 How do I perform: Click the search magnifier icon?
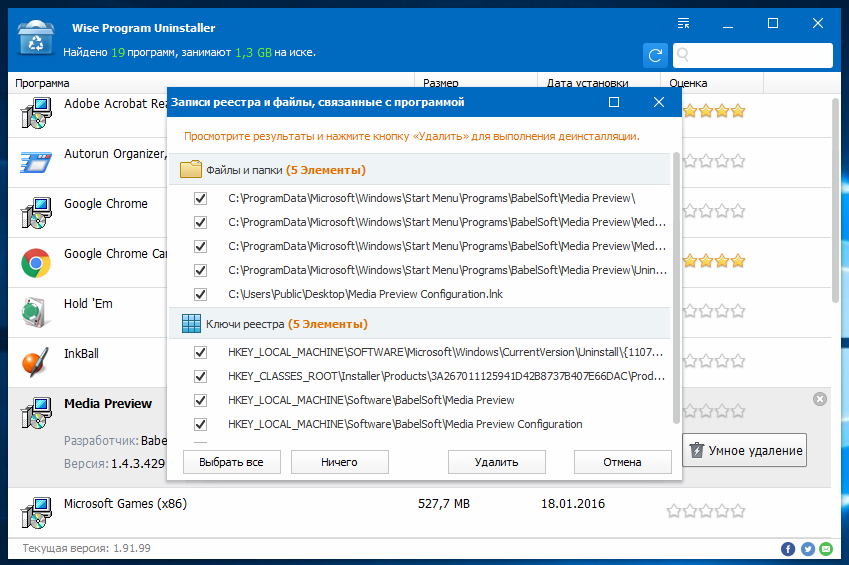[x=683, y=55]
